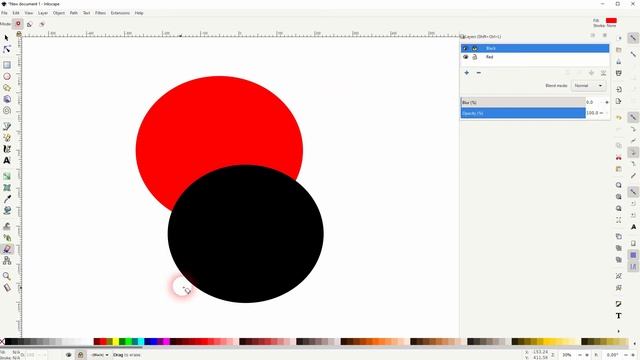Open the Object menu

click(59, 13)
